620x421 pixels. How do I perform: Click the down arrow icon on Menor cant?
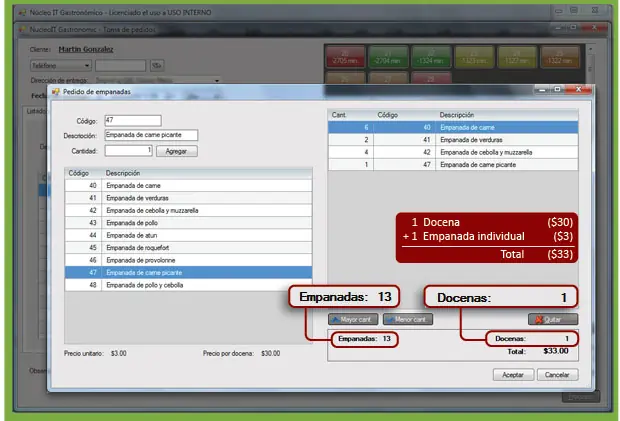pos(389,319)
